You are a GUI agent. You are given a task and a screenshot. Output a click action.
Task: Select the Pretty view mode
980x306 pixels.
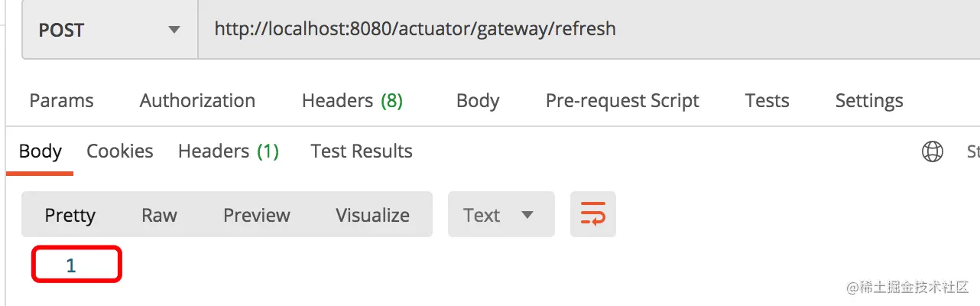(70, 215)
